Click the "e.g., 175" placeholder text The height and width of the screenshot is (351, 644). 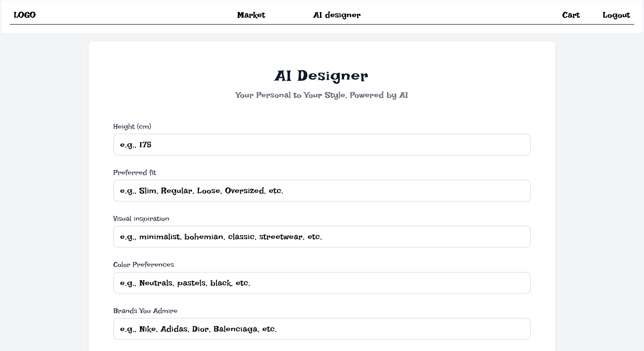pos(136,145)
